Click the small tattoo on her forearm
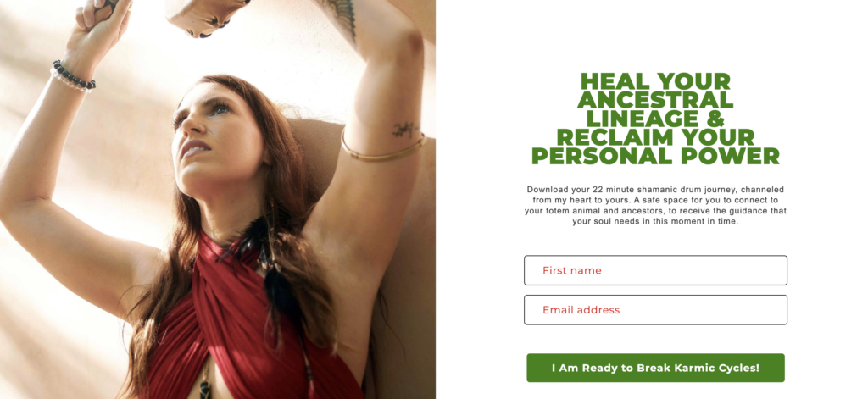This screenshot has height=399, width=868. [x=404, y=130]
